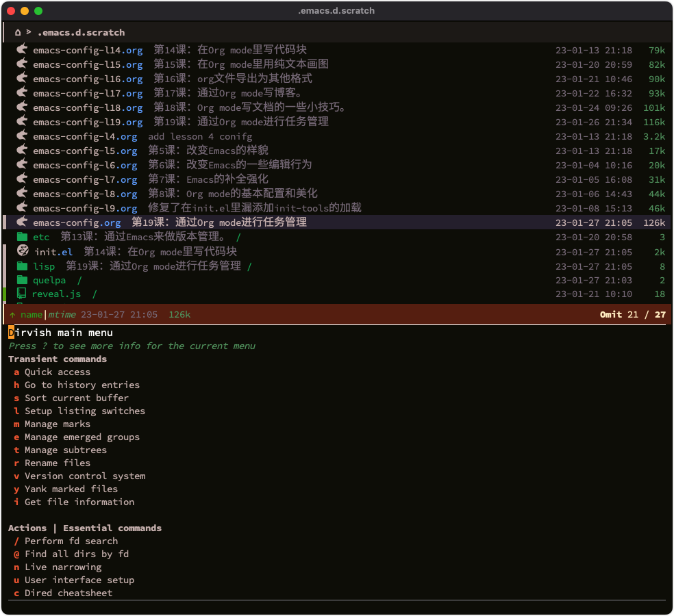This screenshot has height=616, width=674.
Task: Click the org icon beside emacs-config-l15.org
Action: click(x=21, y=64)
